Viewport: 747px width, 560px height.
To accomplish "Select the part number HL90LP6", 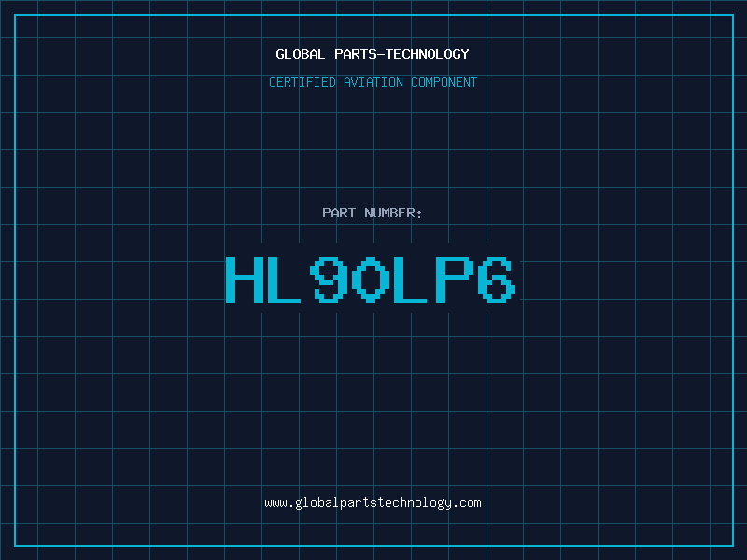I will (371, 280).
